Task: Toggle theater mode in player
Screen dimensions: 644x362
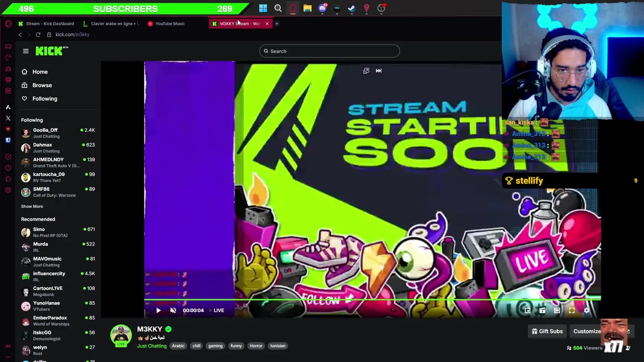Action: (557, 311)
